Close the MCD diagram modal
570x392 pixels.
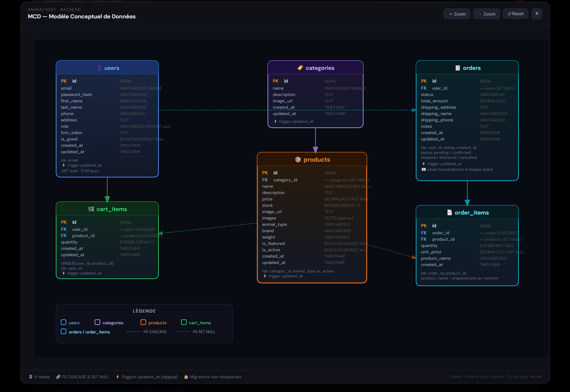click(x=536, y=14)
